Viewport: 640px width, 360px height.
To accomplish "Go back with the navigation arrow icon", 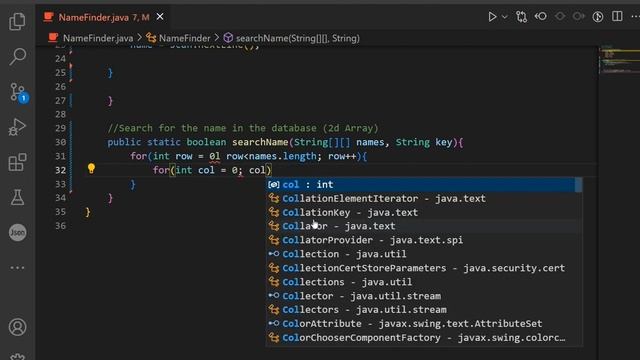I will pyautogui.click(x=541, y=16).
